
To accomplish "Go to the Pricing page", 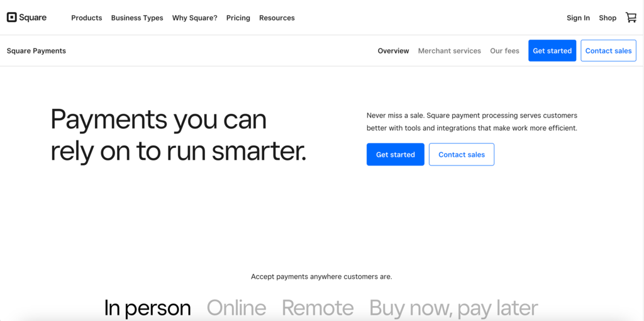I will 238,18.
